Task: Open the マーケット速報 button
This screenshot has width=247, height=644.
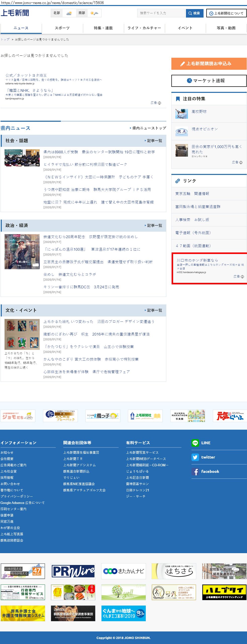Action: coord(209,81)
